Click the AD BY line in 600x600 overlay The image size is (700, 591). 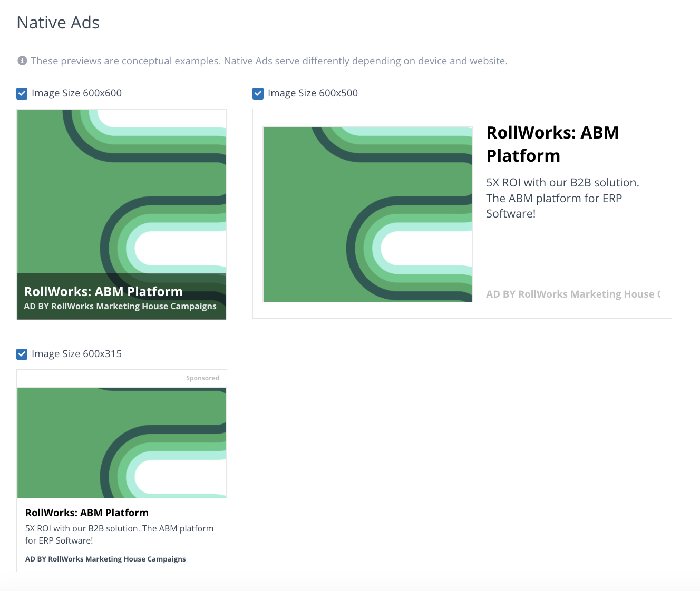click(x=120, y=306)
